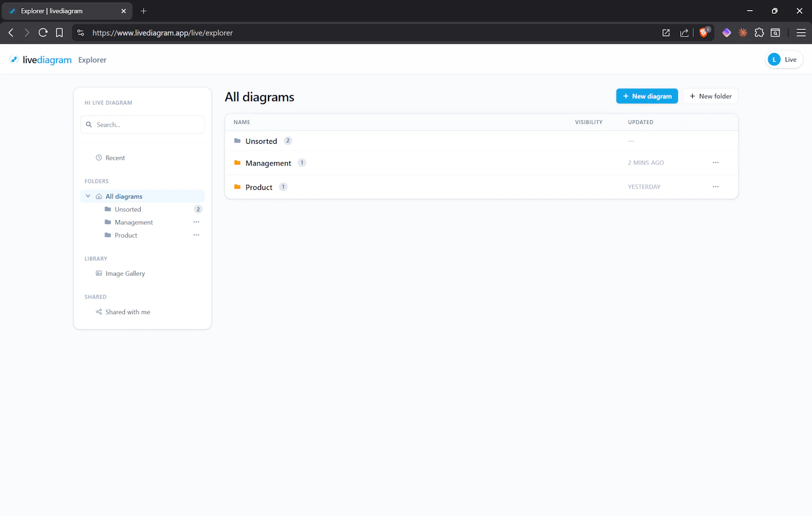The width and height of the screenshot is (812, 516).
Task: Open Management folder in sidebar tree
Action: tap(133, 222)
